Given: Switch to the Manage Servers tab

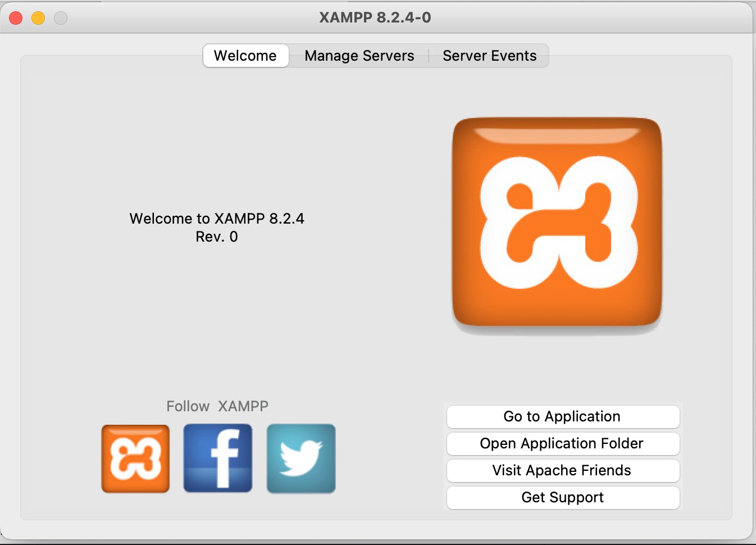Looking at the screenshot, I should (359, 56).
